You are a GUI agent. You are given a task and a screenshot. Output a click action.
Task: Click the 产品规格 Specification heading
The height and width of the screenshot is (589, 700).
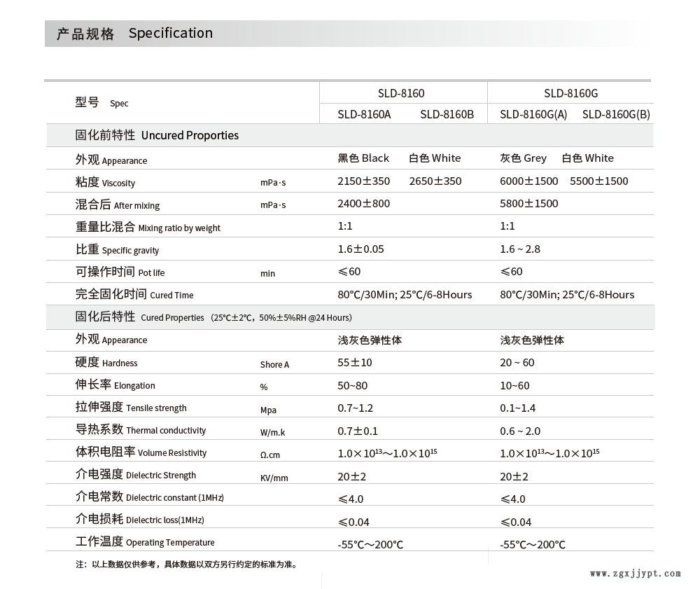point(134,34)
